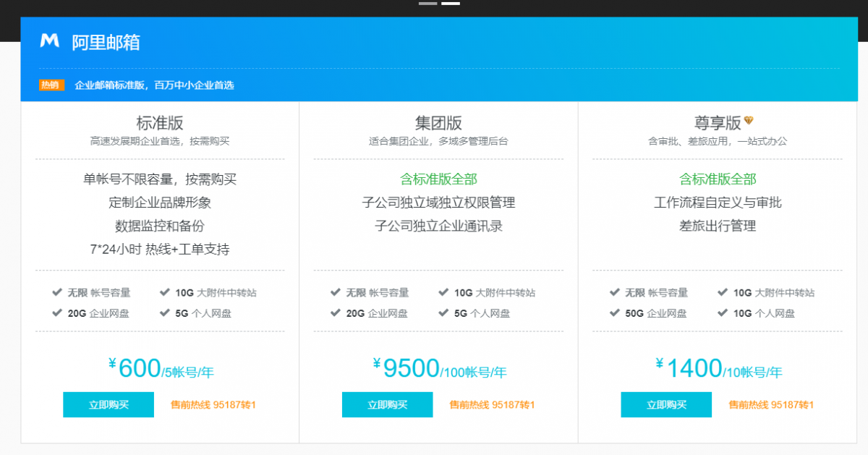The image size is (868, 455).
Task: Click green 含标准版全部 text in 尊享版
Action: click(718, 179)
